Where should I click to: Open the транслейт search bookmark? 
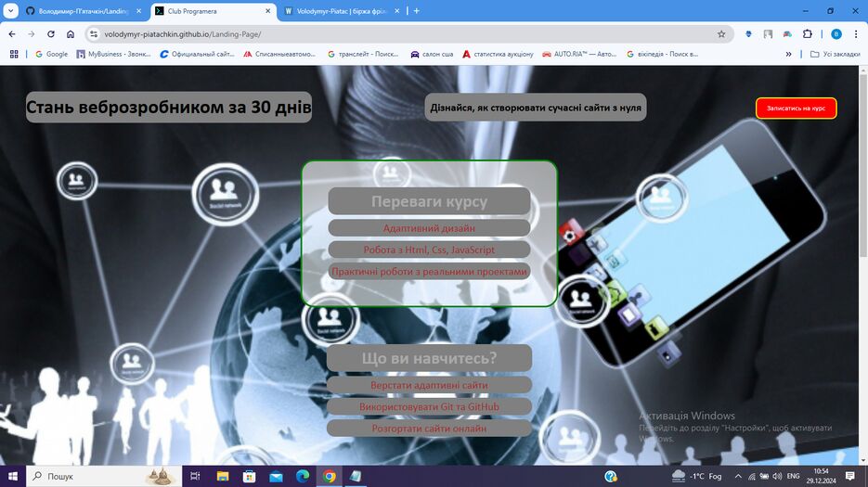pos(363,54)
